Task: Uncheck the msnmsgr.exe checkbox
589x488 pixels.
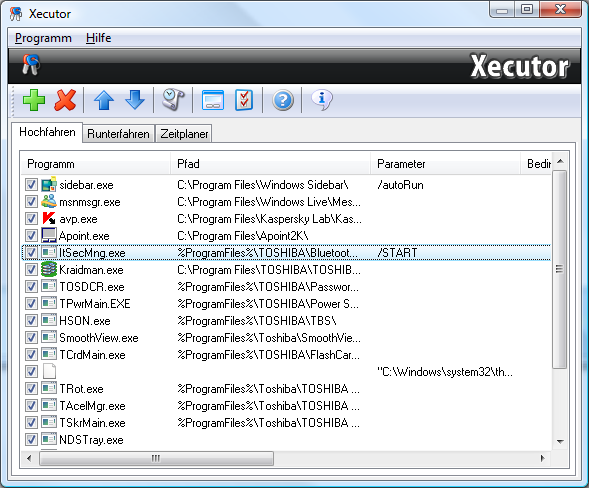Action: [x=31, y=202]
